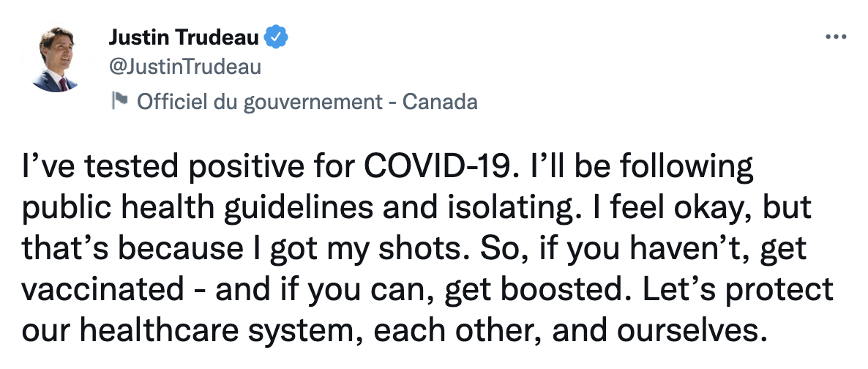Click the government flag icon
Viewport: 868px width, 369px height.
click(119, 100)
